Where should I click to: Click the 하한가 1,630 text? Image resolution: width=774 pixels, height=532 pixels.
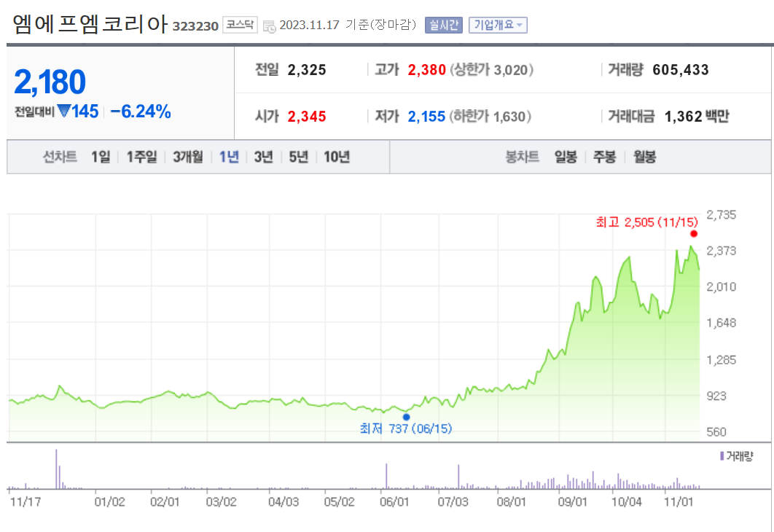(x=490, y=117)
